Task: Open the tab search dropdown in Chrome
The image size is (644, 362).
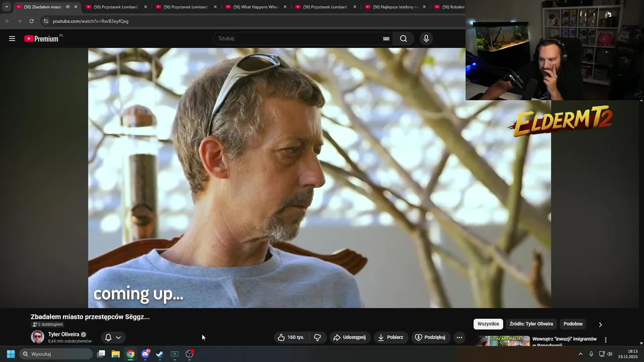Action: pos(7,7)
